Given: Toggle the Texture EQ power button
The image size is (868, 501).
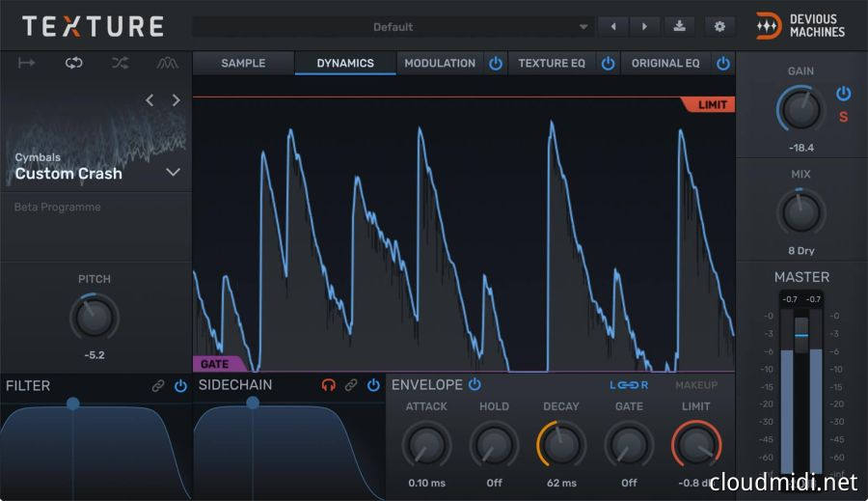Looking at the screenshot, I should click(x=608, y=63).
